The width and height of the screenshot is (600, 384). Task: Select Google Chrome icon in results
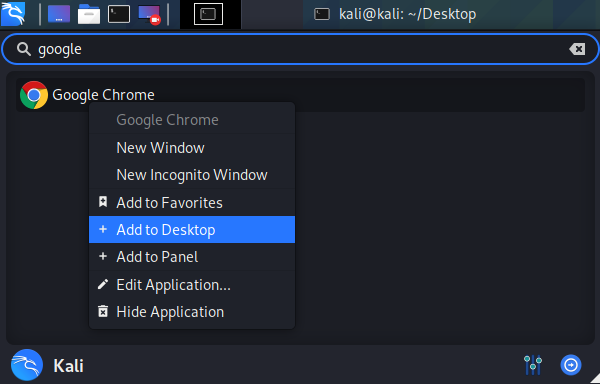click(x=34, y=95)
